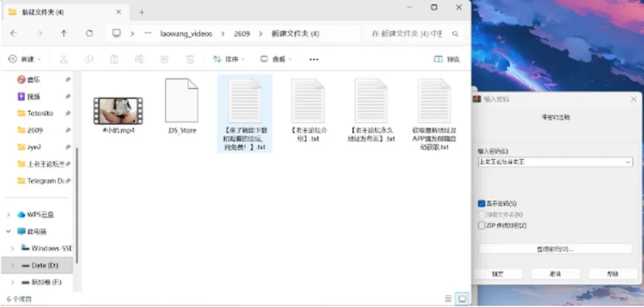Image resolution: width=644 pixels, height=307 pixels.
Task: Click 新建文件夹 (4) breadcrumb in address bar
Action: [295, 34]
